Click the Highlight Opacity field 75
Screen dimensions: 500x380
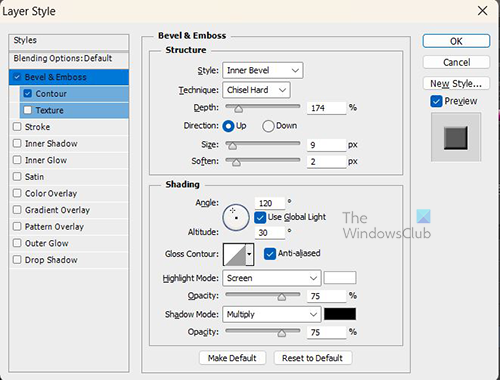[x=326, y=296]
